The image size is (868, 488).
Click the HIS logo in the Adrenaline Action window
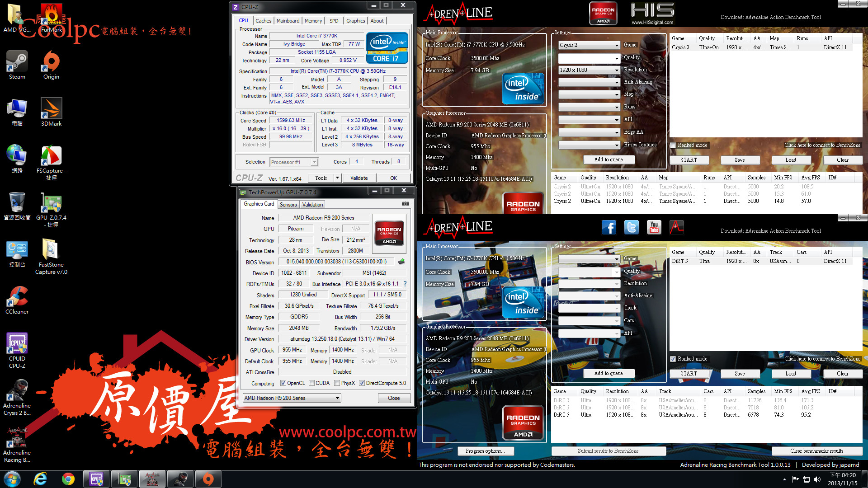pos(652,13)
